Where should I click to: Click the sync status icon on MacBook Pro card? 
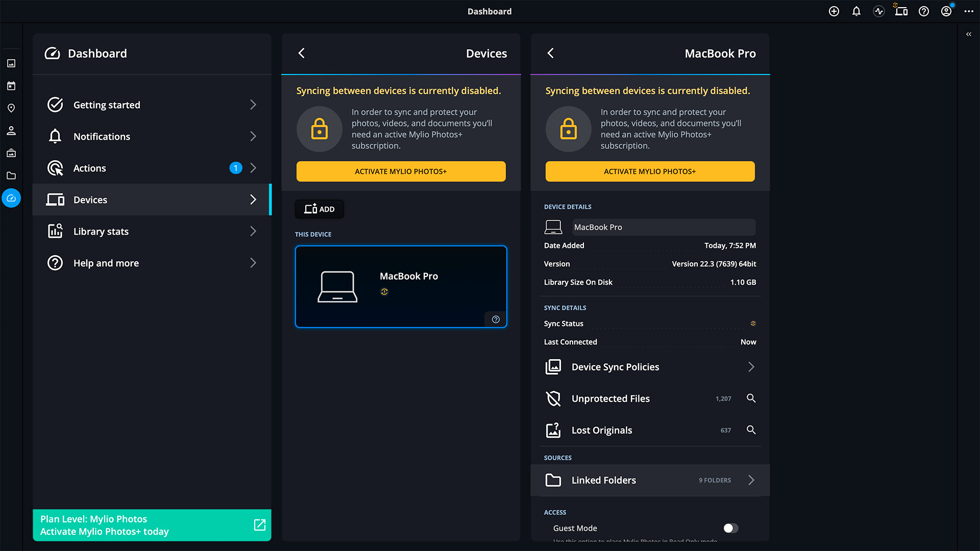point(384,292)
